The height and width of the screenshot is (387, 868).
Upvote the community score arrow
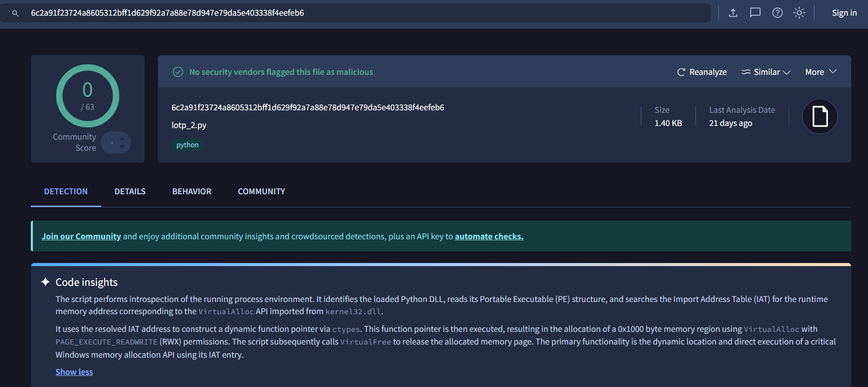tap(122, 139)
